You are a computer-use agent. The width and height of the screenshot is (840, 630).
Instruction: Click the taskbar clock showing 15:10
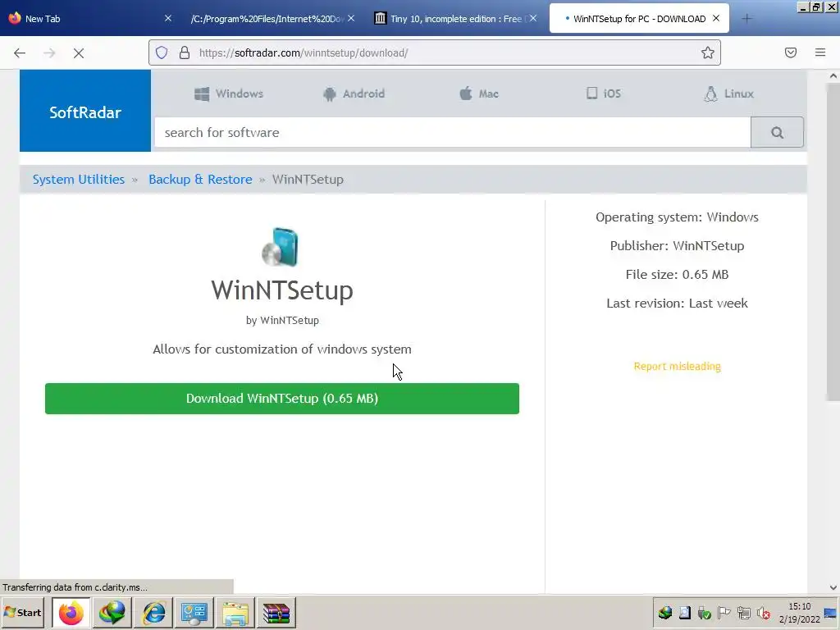[x=799, y=613]
